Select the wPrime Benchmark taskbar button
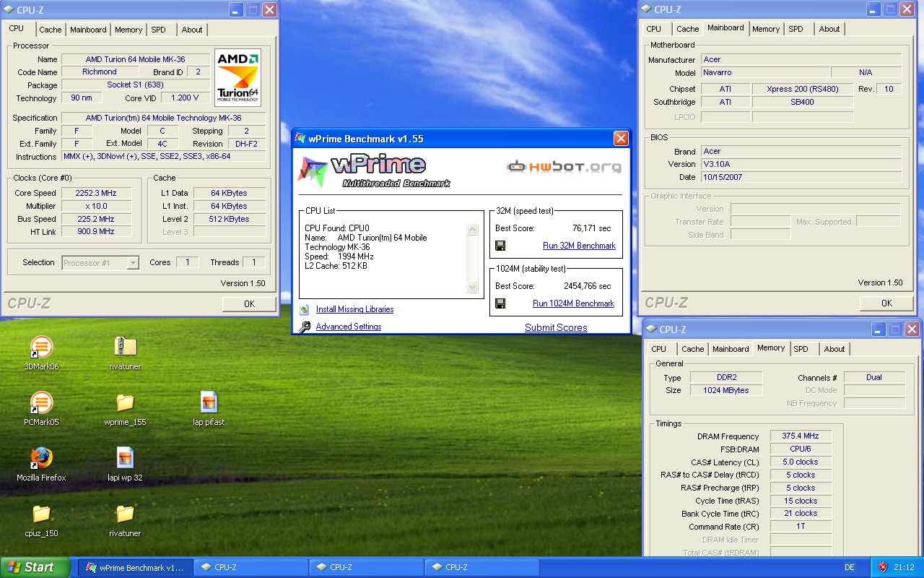 click(x=135, y=568)
